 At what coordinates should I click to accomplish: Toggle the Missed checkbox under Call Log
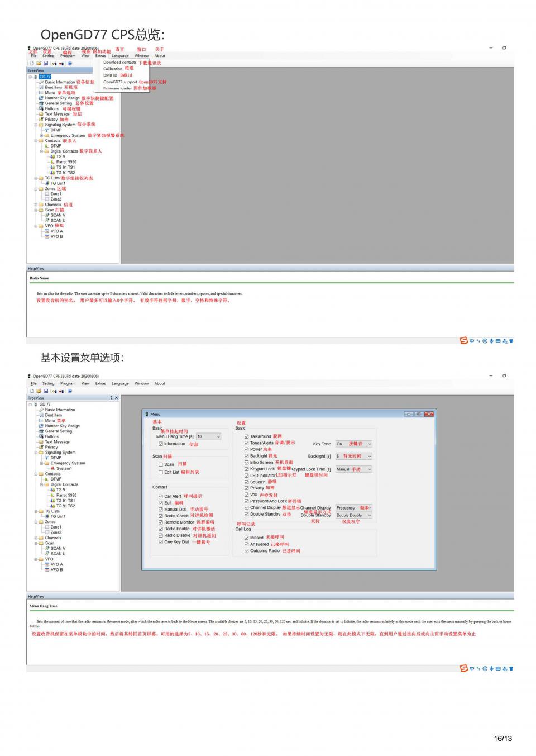click(x=246, y=538)
